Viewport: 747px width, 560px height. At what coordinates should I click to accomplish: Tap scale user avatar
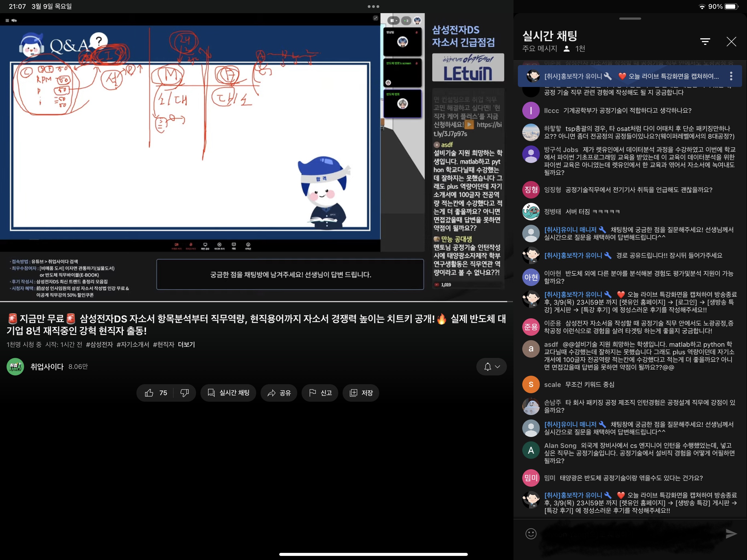pos(531,384)
